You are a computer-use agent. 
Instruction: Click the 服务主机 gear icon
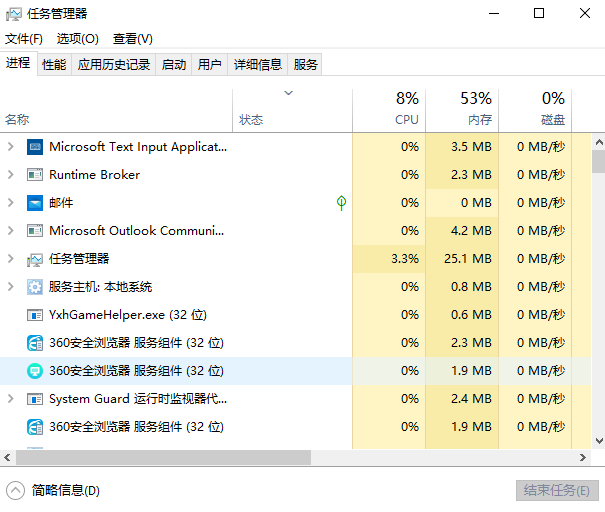tap(35, 287)
